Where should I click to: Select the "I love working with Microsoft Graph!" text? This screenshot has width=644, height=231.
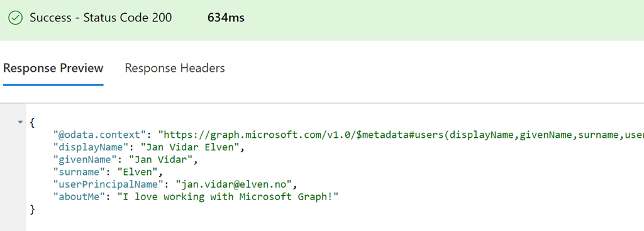point(228,196)
